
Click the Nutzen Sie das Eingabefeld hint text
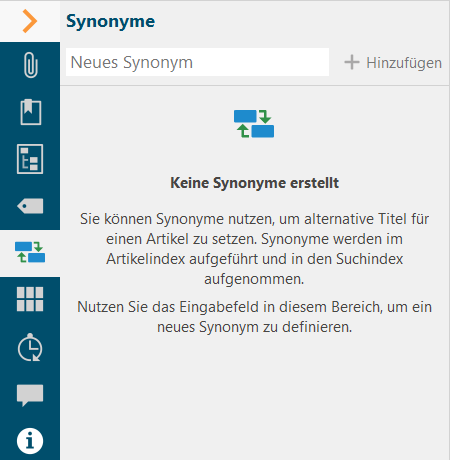(254, 317)
